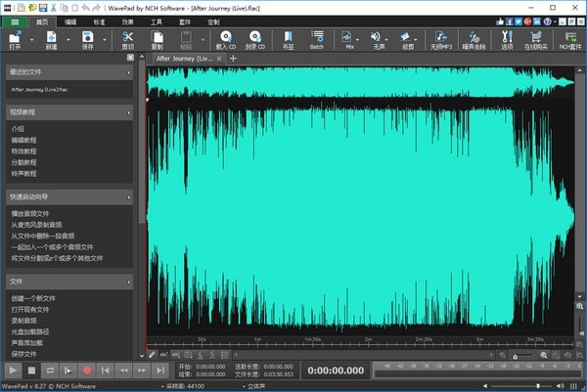The width and height of the screenshot is (587, 392).
Task: Add a new file tab with plus button
Action: pos(233,59)
